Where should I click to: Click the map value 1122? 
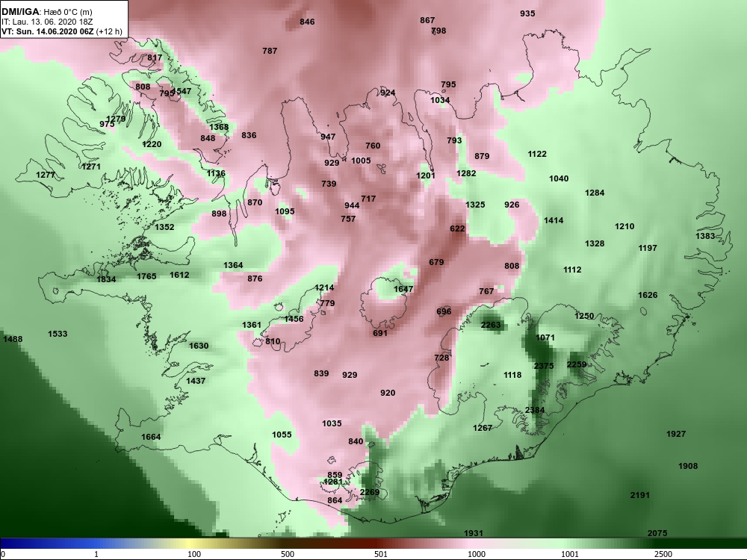537,154
